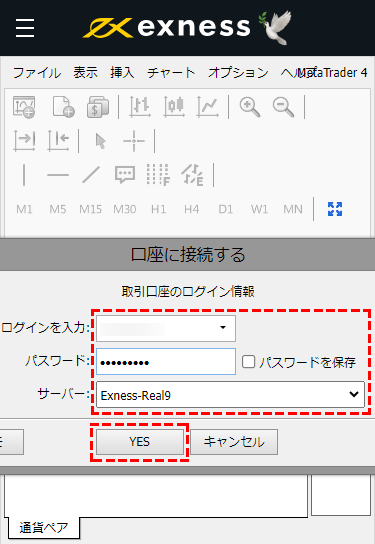375x544 pixels.
Task: Switch to candlestick chart view
Action: coord(174,107)
